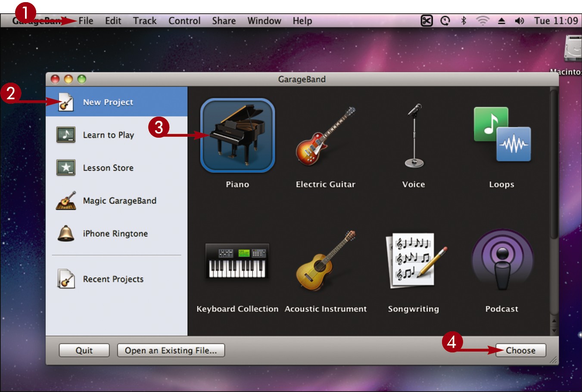Select the Learn to Play text label

[x=109, y=135]
